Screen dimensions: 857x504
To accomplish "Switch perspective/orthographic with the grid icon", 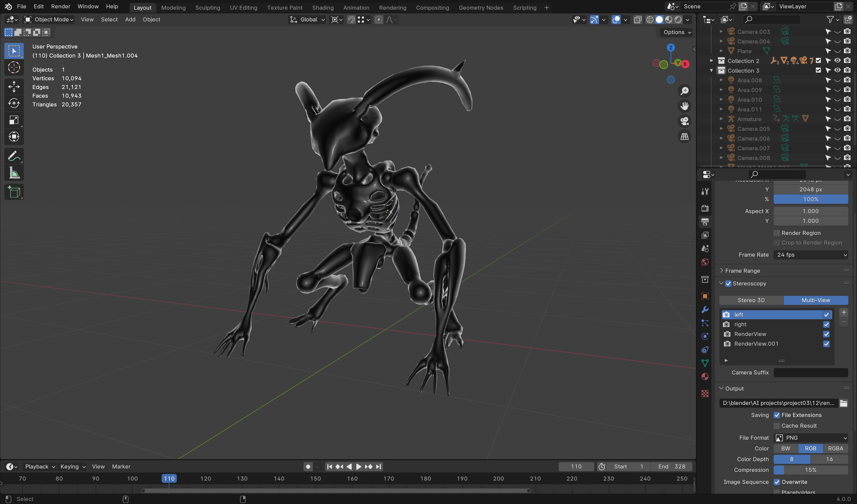I will coord(684,137).
